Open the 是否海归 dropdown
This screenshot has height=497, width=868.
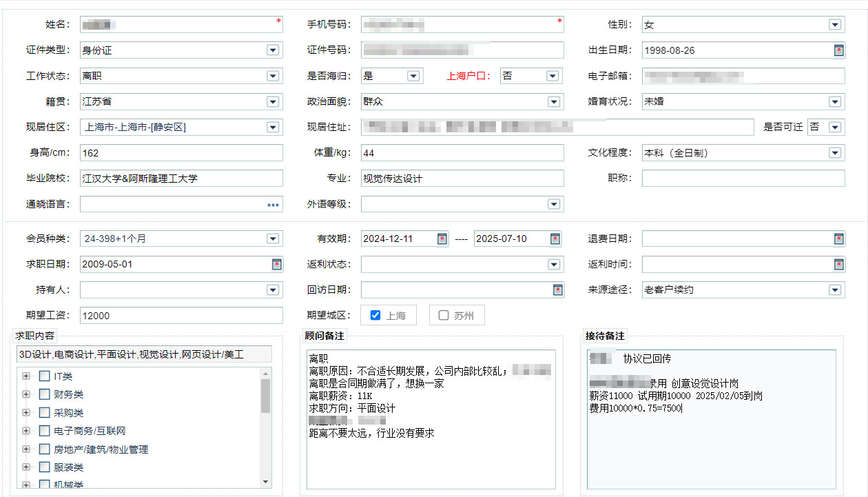413,76
